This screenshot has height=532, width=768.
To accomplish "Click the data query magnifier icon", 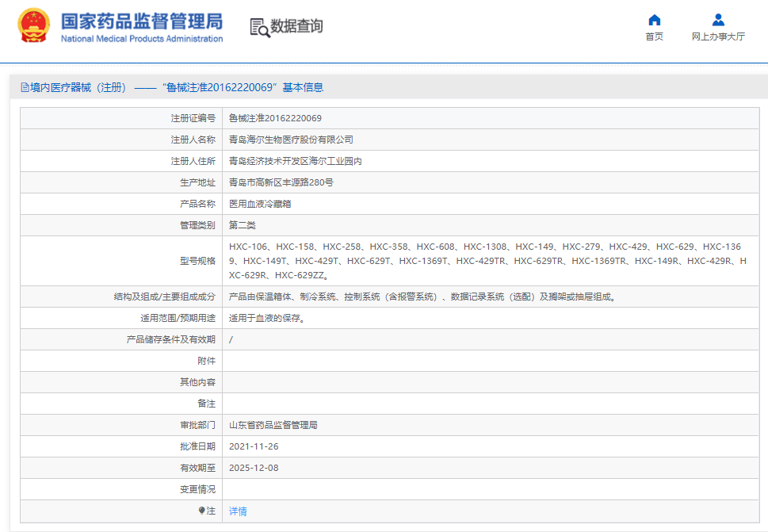I will tap(259, 27).
